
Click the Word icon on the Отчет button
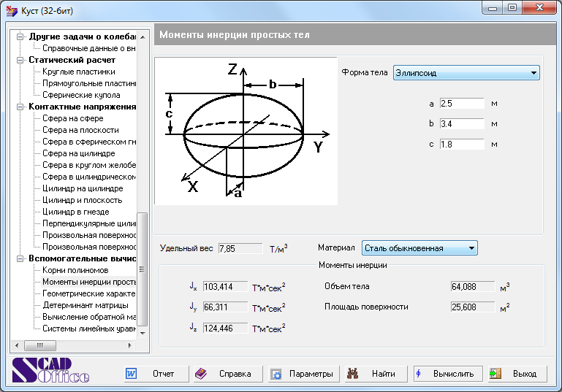(132, 374)
